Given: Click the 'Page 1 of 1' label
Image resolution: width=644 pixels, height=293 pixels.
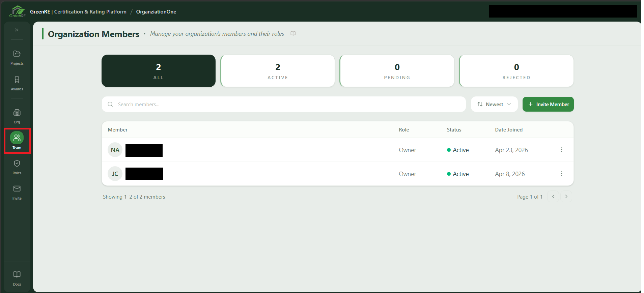Looking at the screenshot, I should [530, 197].
